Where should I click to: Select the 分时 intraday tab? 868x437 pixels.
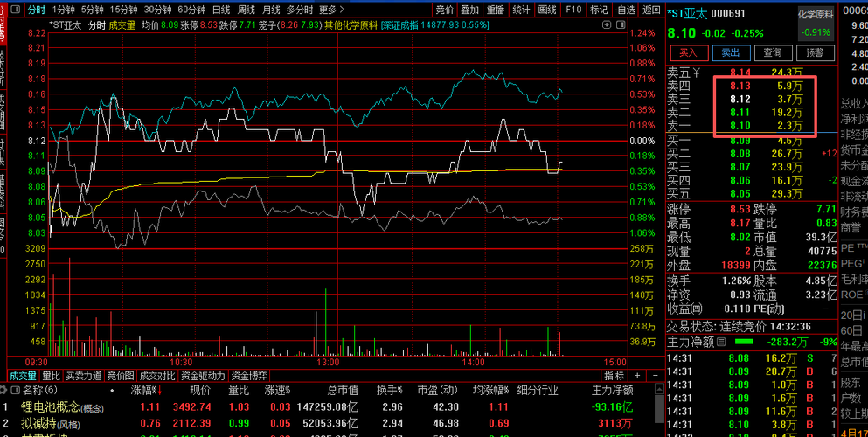[37, 10]
